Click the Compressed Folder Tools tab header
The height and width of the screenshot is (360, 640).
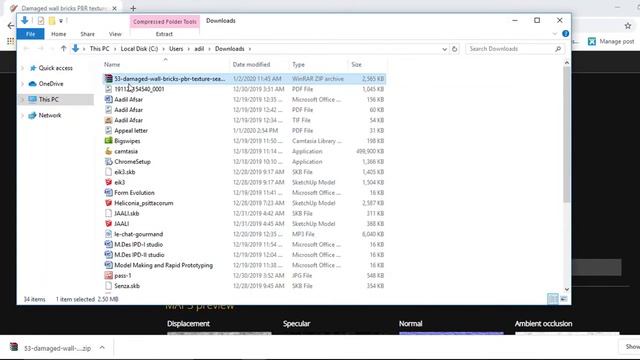point(164,21)
